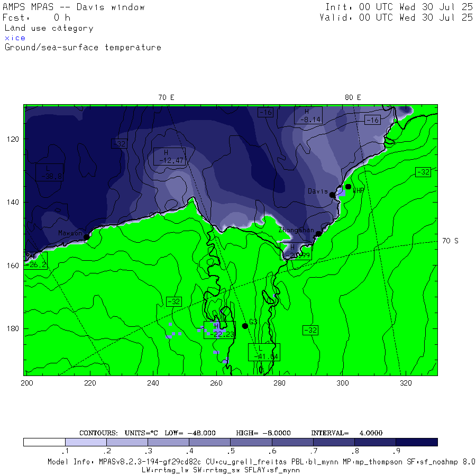The width and height of the screenshot is (476, 476).
Task: Click the Mawson station marker dot
Action: (x=87, y=237)
